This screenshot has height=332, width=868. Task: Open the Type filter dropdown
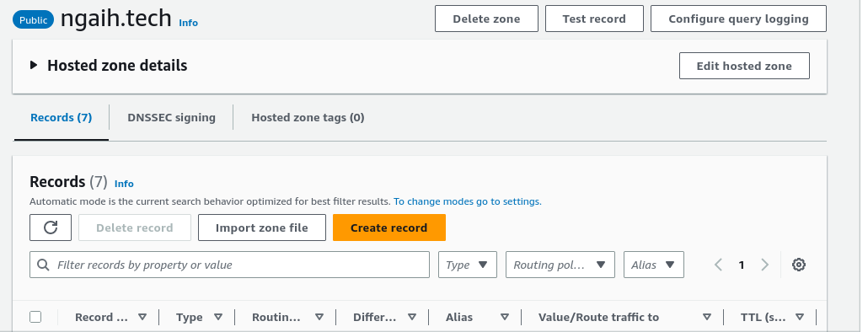pos(468,265)
